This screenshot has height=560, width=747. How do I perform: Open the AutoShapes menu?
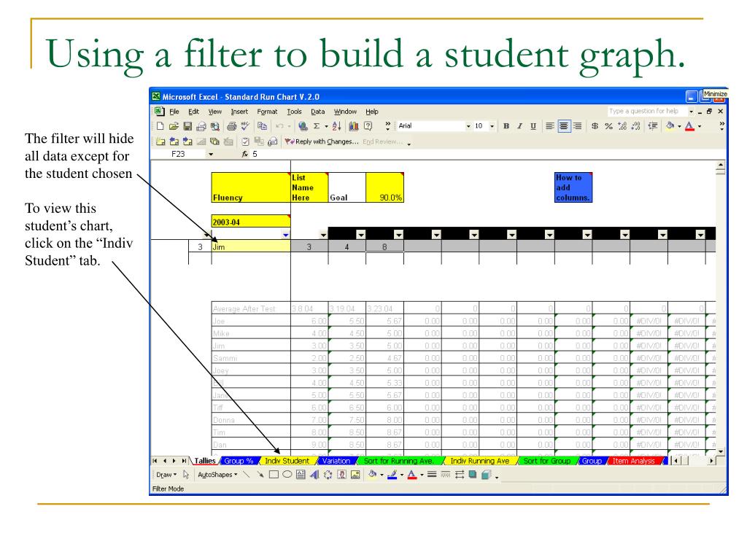(x=217, y=475)
